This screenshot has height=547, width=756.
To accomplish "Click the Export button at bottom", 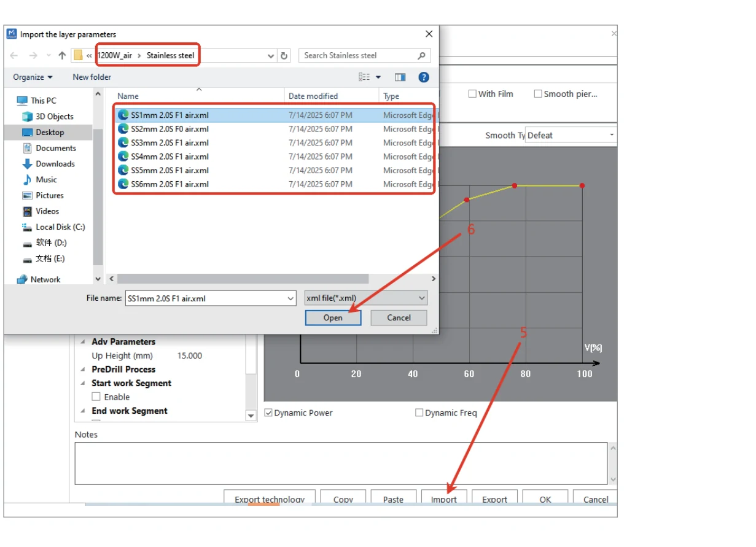I will click(494, 498).
